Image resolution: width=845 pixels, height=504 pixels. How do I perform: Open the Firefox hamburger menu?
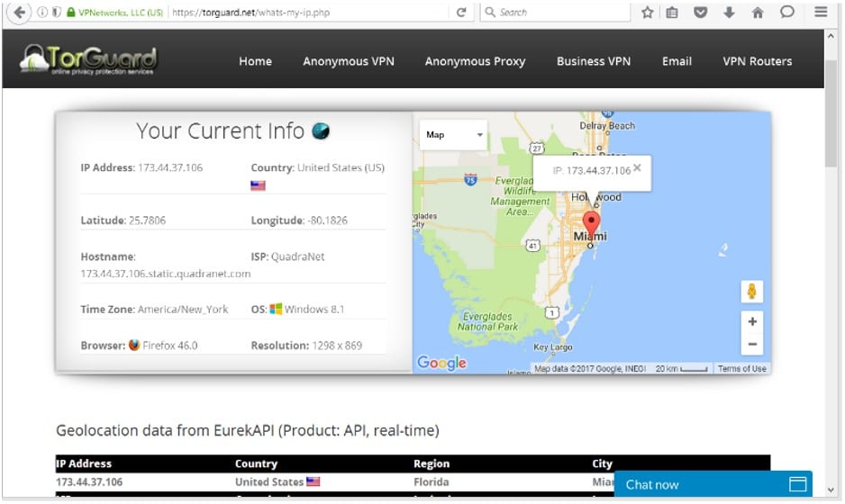click(x=821, y=12)
